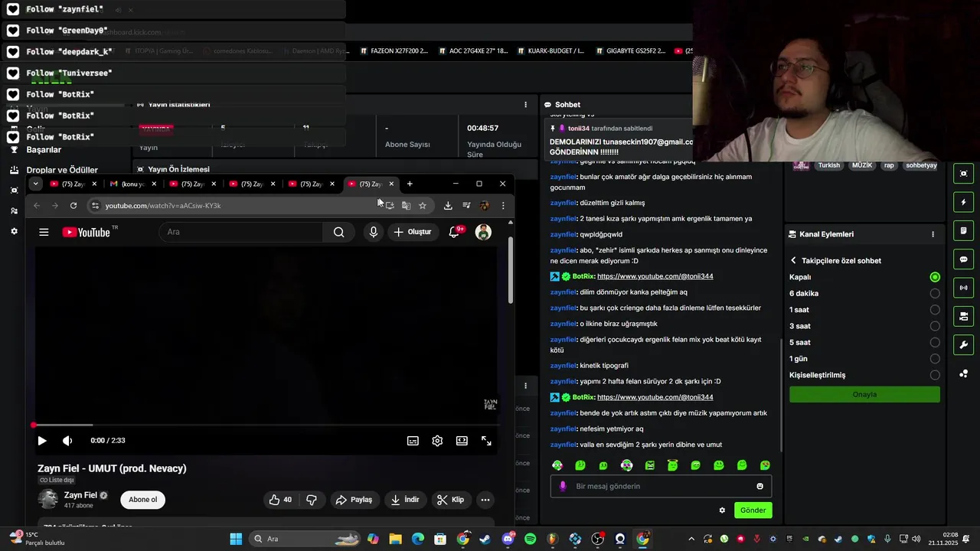Start YouTube voice search microphone

pos(374,232)
